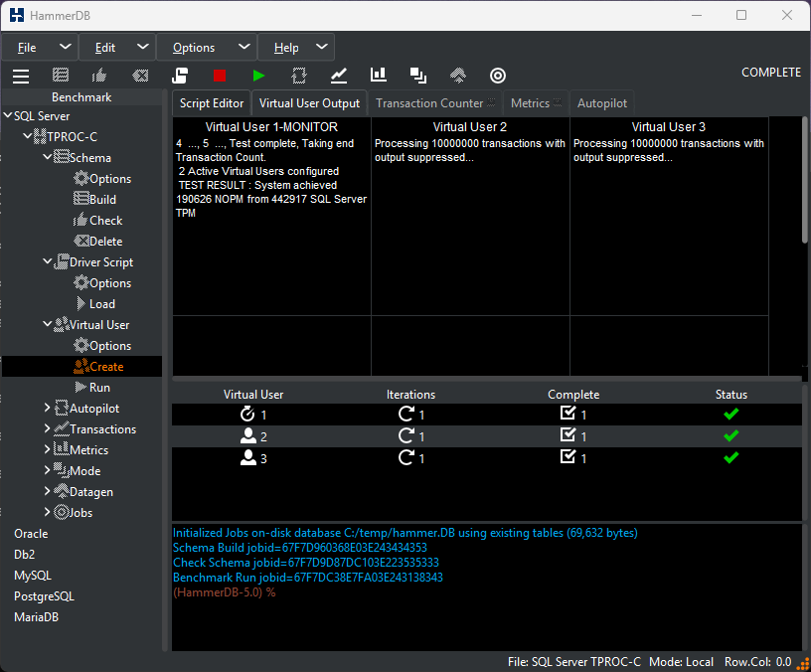The height and width of the screenshot is (672, 811).
Task: Click the green status check for Virtual User 1
Action: 730,414
